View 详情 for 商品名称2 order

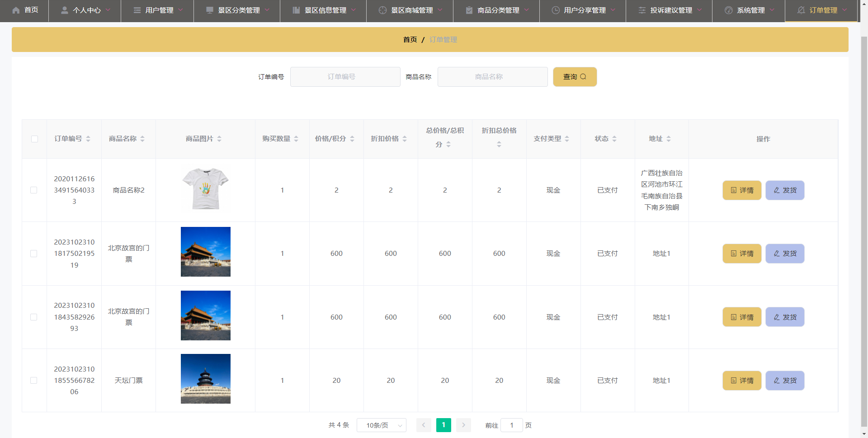point(742,190)
